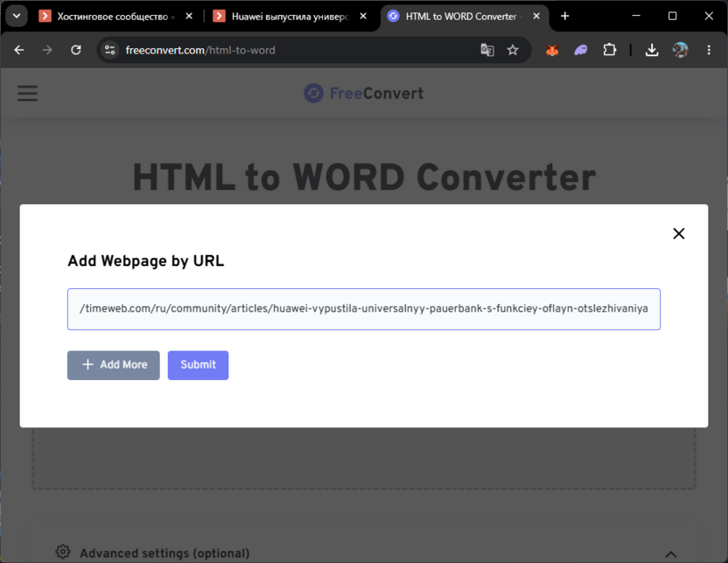The image size is (728, 563).
Task: Click the Advanced settings (optional) label
Action: point(164,553)
